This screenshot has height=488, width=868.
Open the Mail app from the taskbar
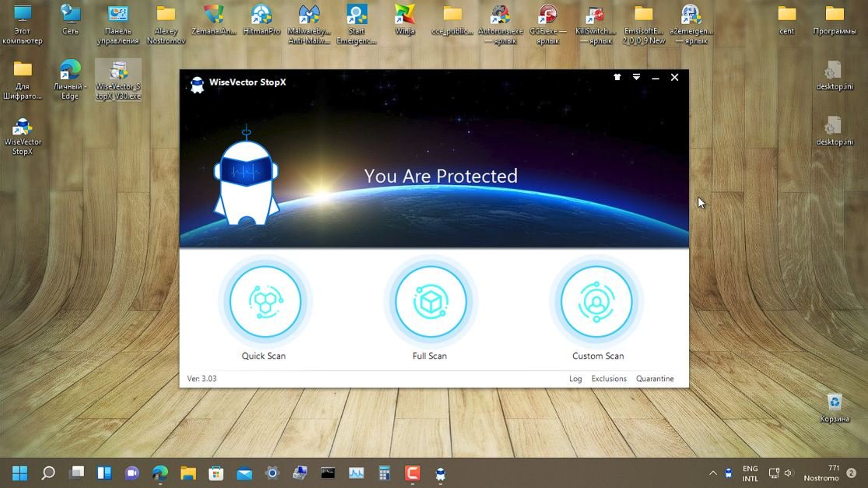tap(244, 473)
